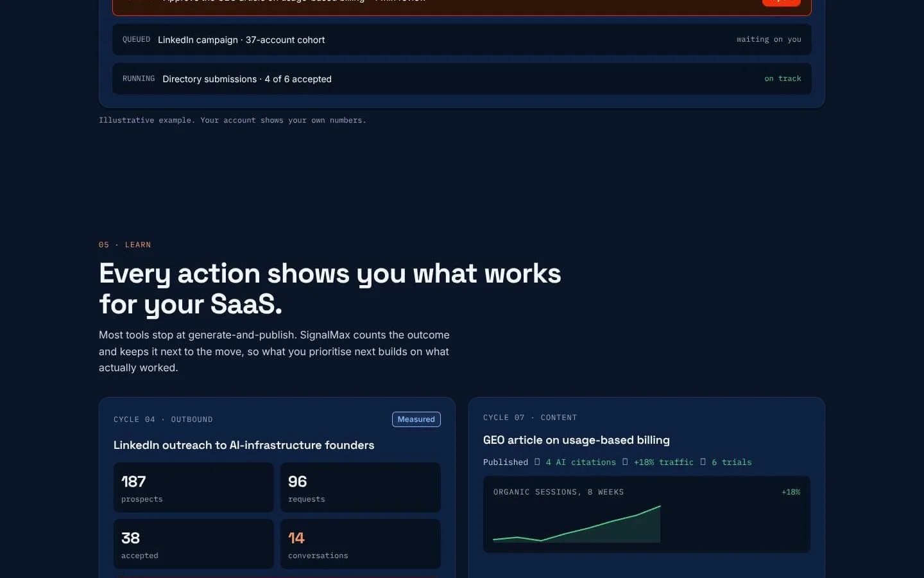Click the "6 trials" metric

click(732, 462)
